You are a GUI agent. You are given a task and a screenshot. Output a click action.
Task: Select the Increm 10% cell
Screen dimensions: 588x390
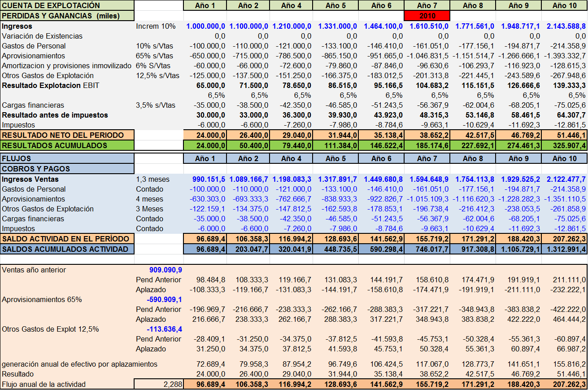[x=156, y=26]
